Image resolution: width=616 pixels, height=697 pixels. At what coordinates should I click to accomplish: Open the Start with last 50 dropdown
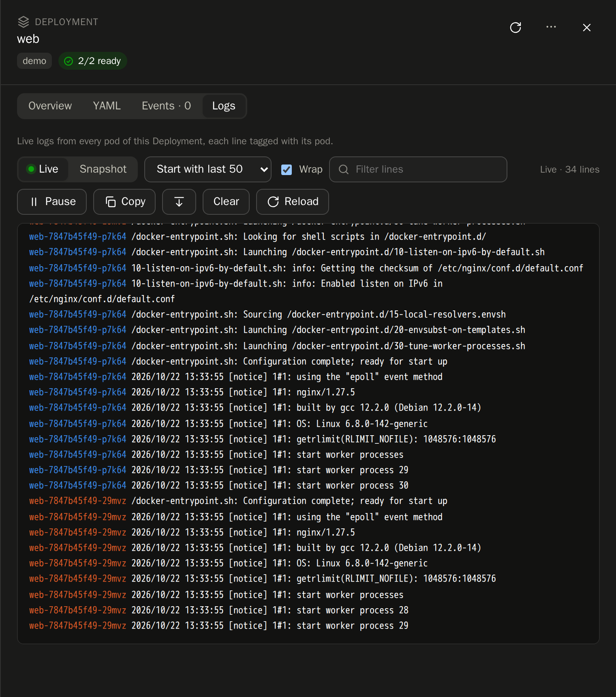click(x=208, y=169)
